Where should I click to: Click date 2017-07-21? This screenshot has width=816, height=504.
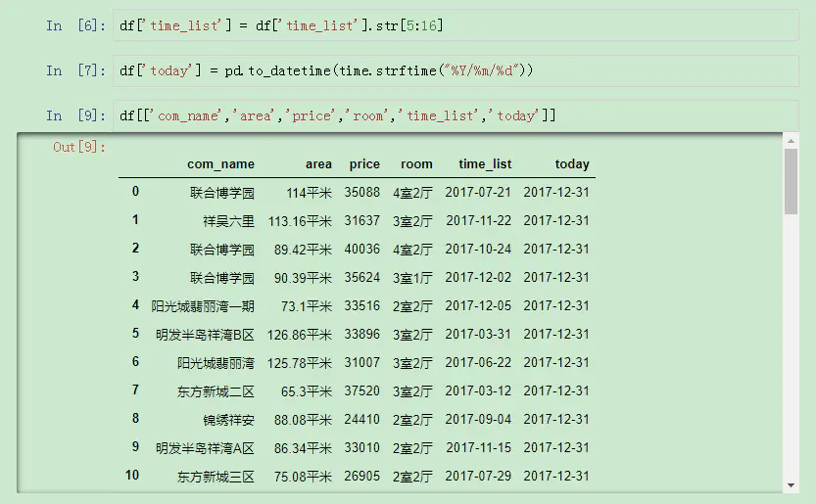pyautogui.click(x=478, y=192)
